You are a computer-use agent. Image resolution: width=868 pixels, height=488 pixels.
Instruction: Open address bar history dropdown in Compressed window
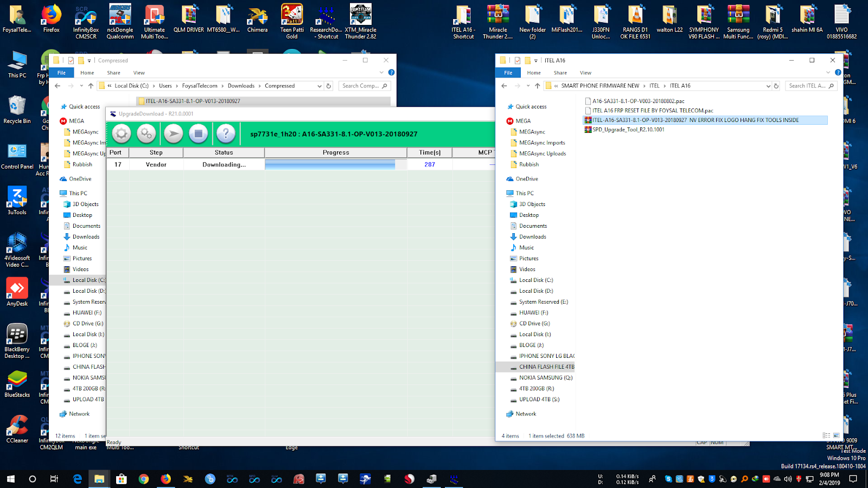click(x=320, y=86)
